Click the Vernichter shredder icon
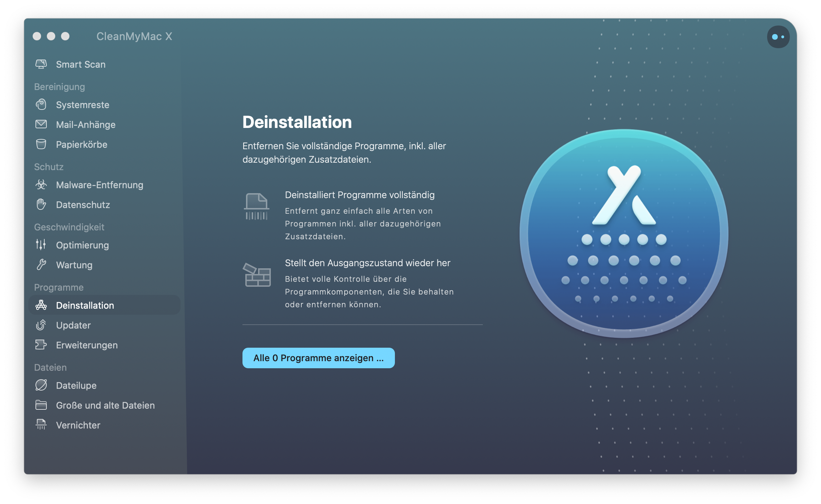Screen dimensions: 821x504 point(41,425)
